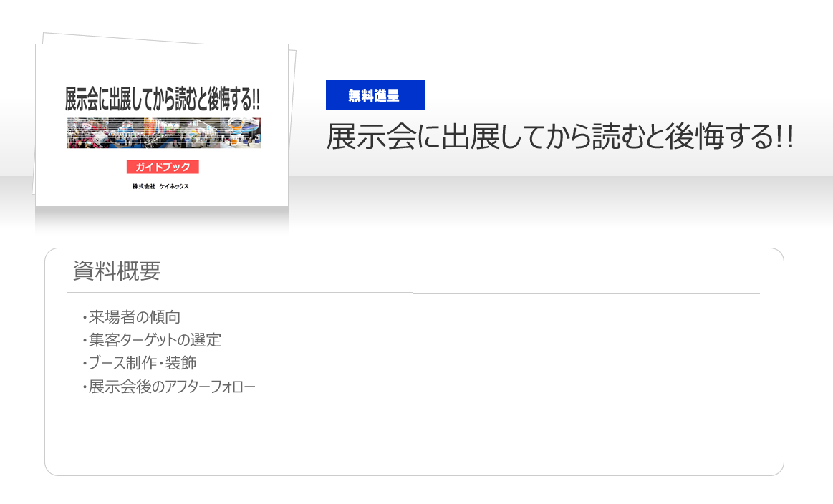Select the ブース制作・装飾 bullet item
833x504 pixels.
[x=143, y=363]
